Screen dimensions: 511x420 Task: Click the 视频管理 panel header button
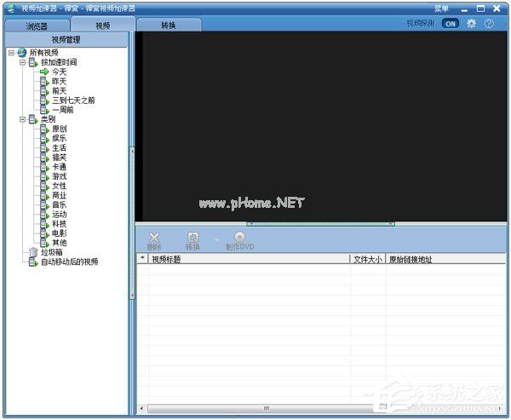tap(66, 39)
